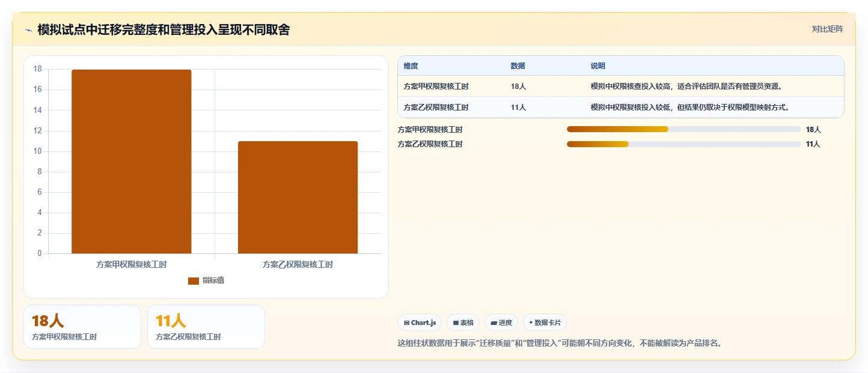The height and width of the screenshot is (373, 868).
Task: Click the 18人 data card
Action: coord(82,327)
